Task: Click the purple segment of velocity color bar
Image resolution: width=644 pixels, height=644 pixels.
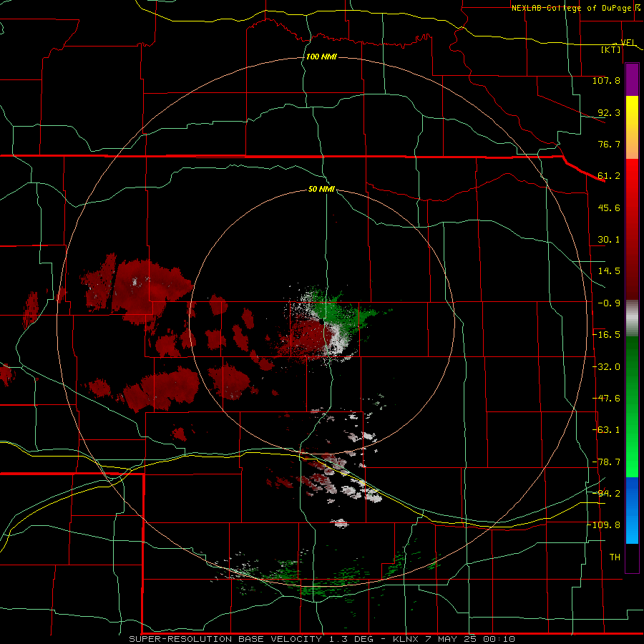Action: click(x=632, y=80)
